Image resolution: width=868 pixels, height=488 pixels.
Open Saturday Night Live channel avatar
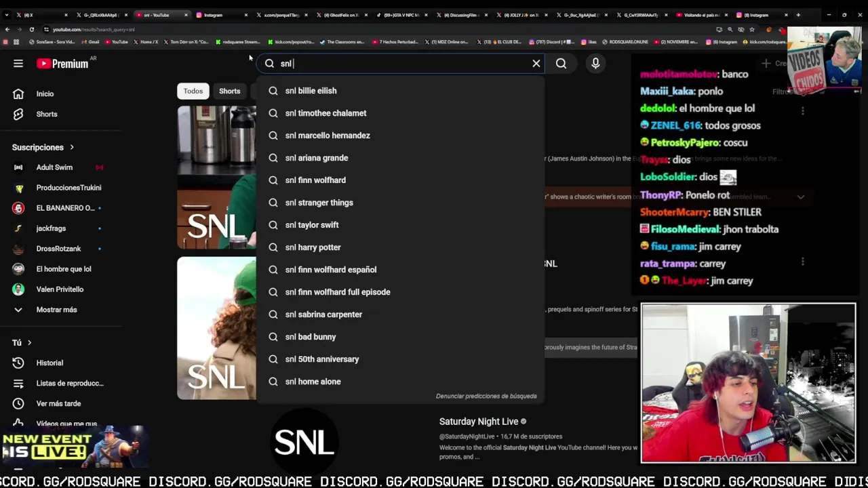click(304, 442)
